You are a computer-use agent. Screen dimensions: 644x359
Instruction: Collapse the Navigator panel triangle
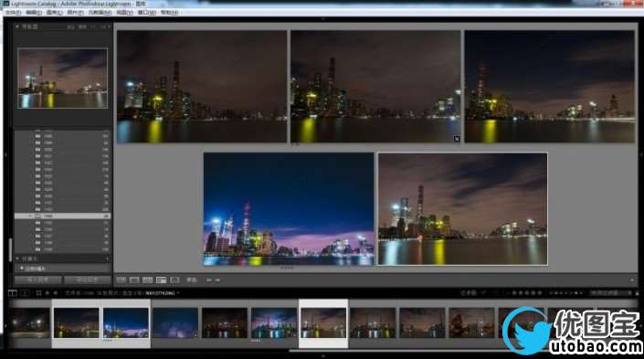click(x=17, y=26)
